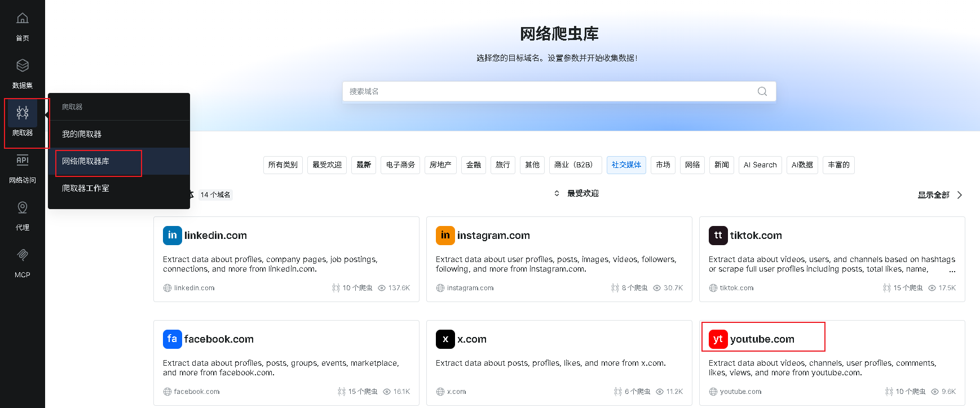Click the 10 个爬虫 text on linkedin card
Screen dimensions: 980x408
[x=357, y=288]
